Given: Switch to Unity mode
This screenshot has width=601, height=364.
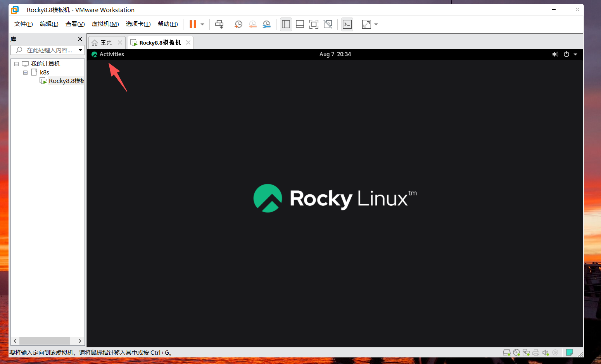Looking at the screenshot, I should (x=328, y=24).
